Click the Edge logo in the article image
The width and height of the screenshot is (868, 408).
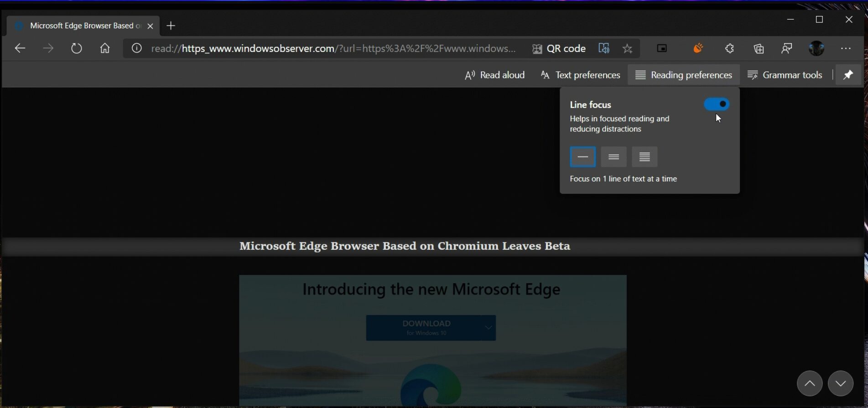point(431,385)
